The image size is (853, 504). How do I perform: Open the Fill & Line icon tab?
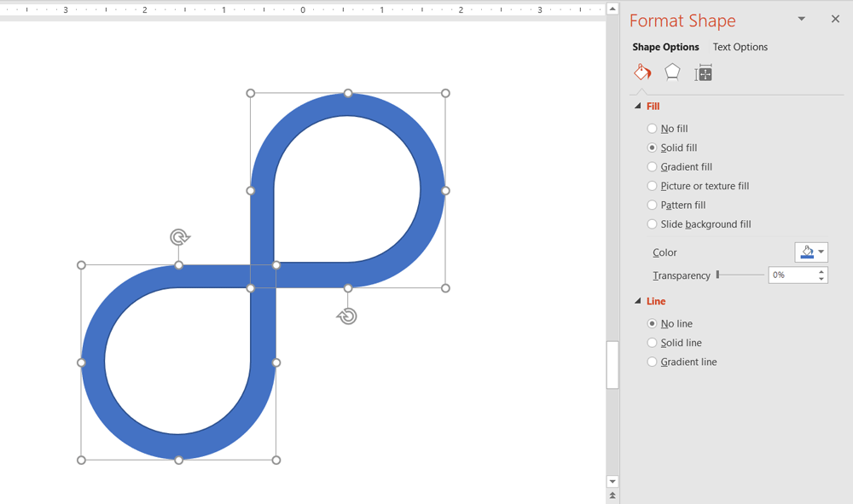[642, 72]
